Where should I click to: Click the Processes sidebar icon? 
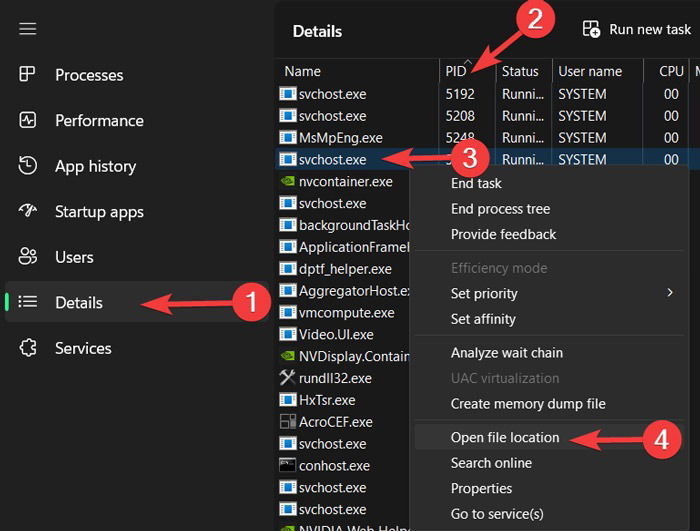[27, 74]
